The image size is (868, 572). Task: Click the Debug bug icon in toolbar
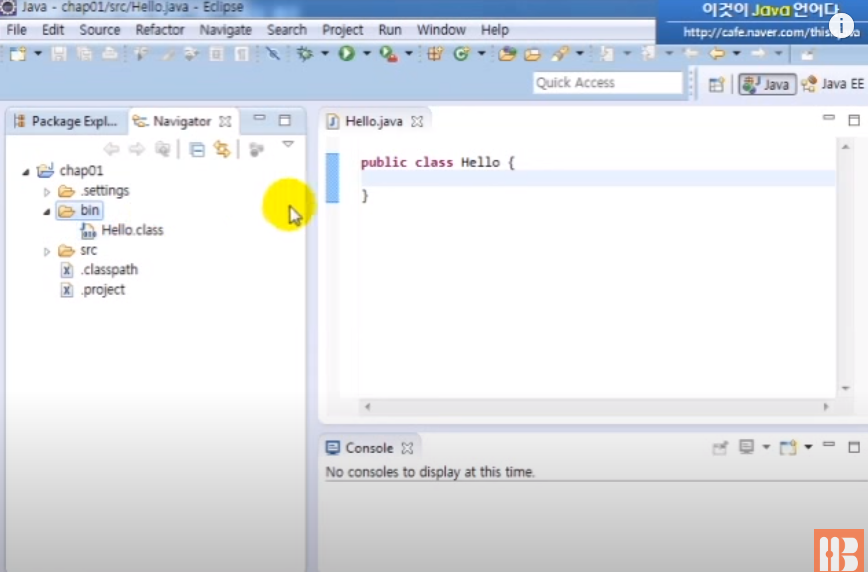[304, 54]
